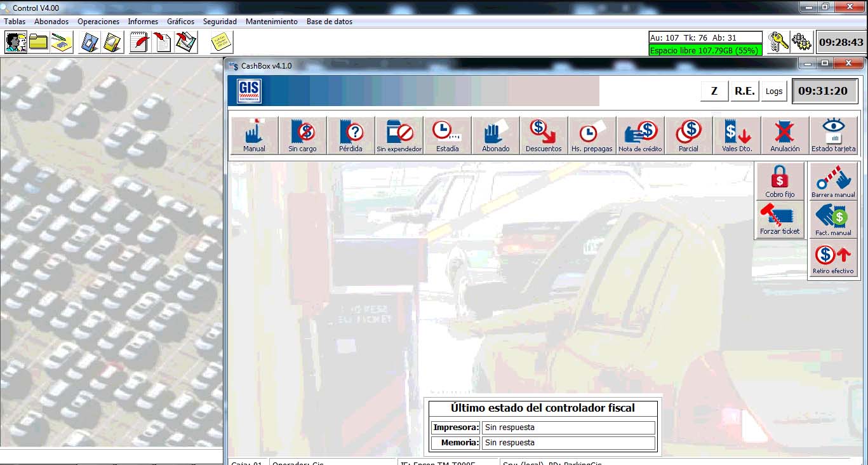The width and height of the screenshot is (868, 465).
Task: Open the yellow sticky note icon
Action: (x=222, y=43)
